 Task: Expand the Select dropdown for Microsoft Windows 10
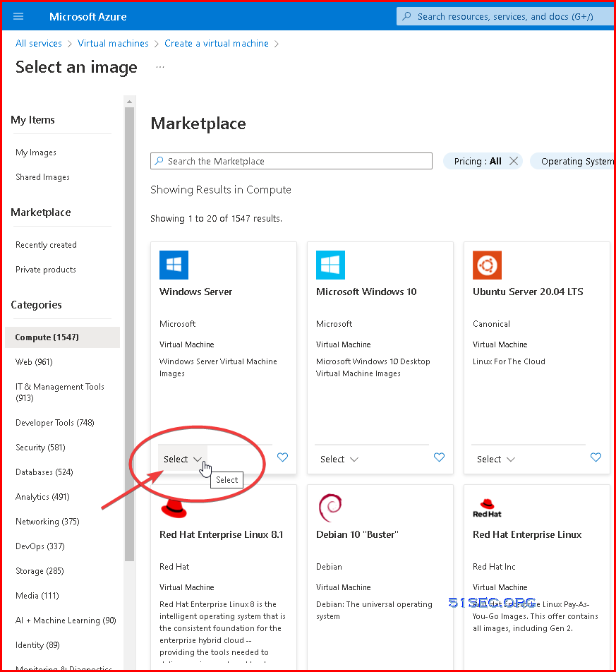[339, 459]
